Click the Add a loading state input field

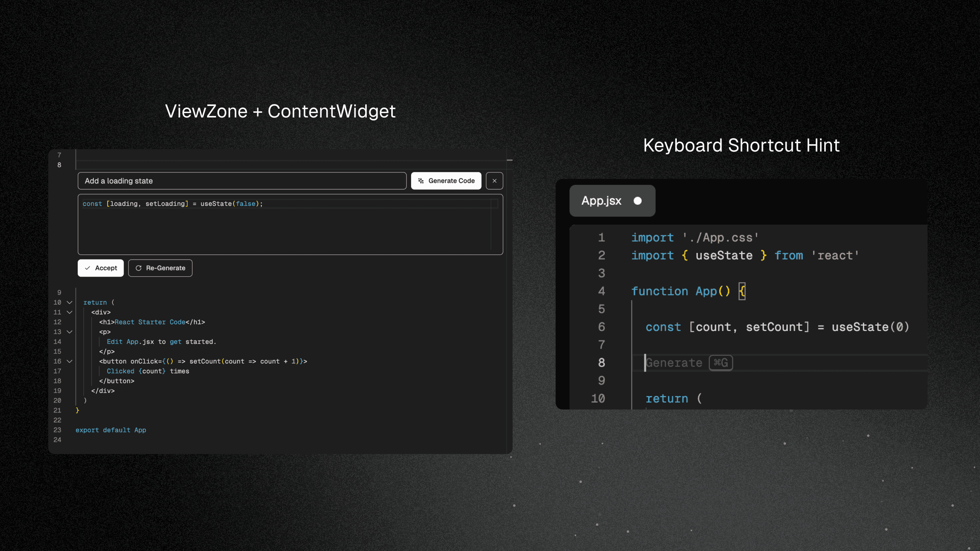click(x=242, y=181)
